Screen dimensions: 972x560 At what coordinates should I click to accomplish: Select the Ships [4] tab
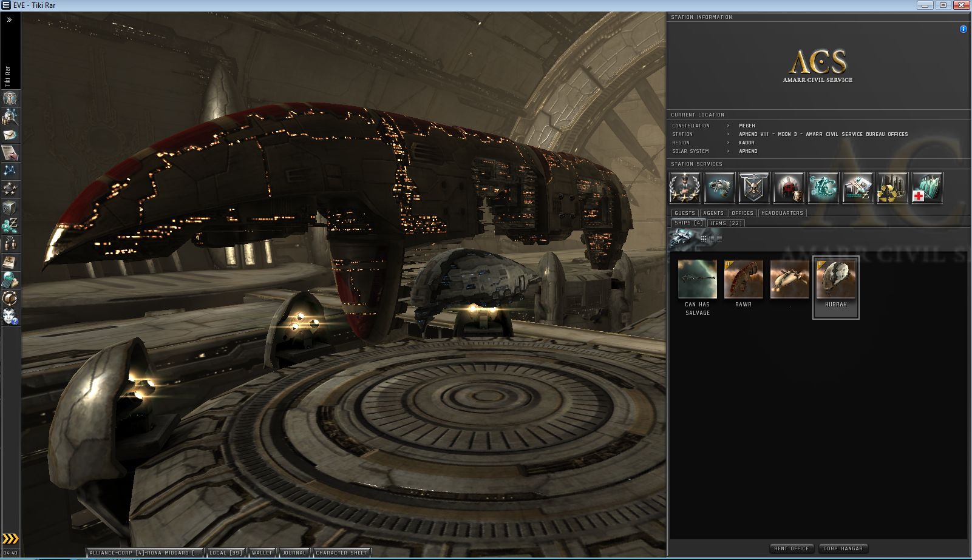[688, 223]
